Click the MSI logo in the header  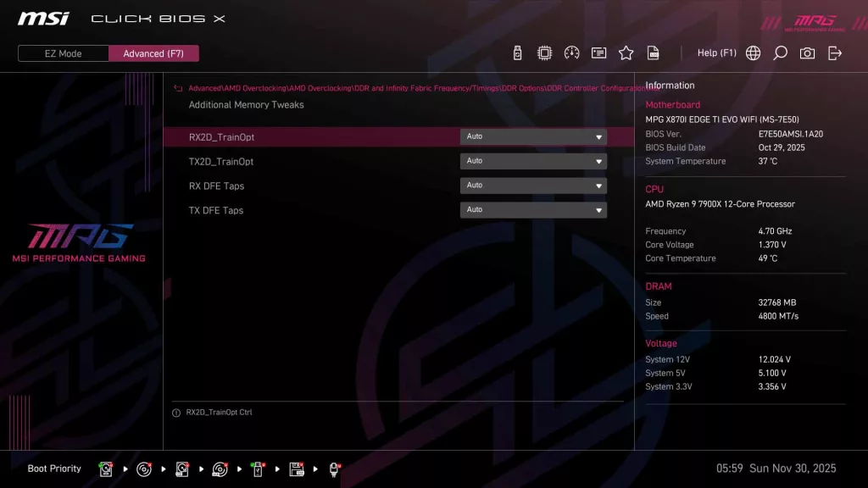43,18
